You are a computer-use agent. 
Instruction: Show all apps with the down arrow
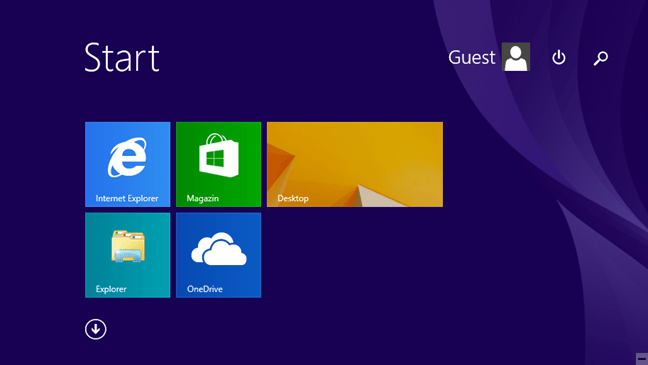[95, 329]
